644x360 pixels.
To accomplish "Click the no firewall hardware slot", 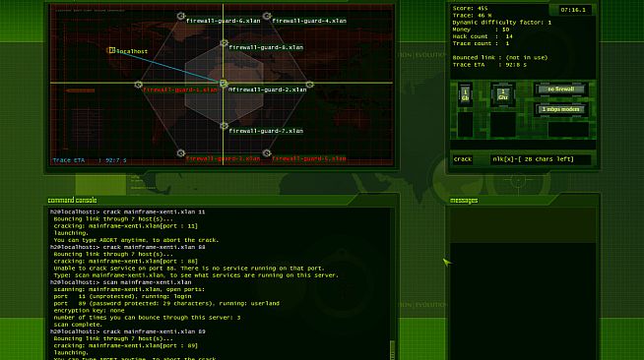I will coord(561,89).
